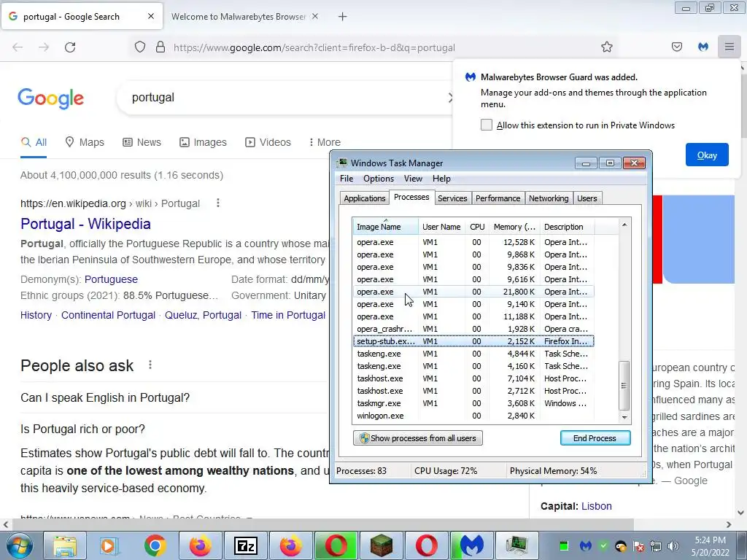Image resolution: width=747 pixels, height=560 pixels.
Task: Reload the current page
Action: (x=70, y=47)
